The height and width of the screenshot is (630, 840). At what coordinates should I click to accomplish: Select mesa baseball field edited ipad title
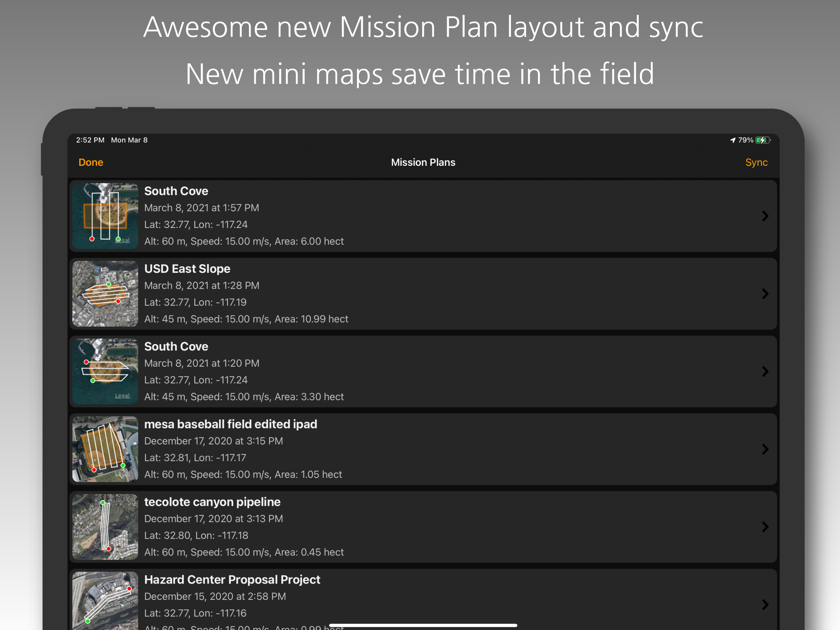click(231, 424)
